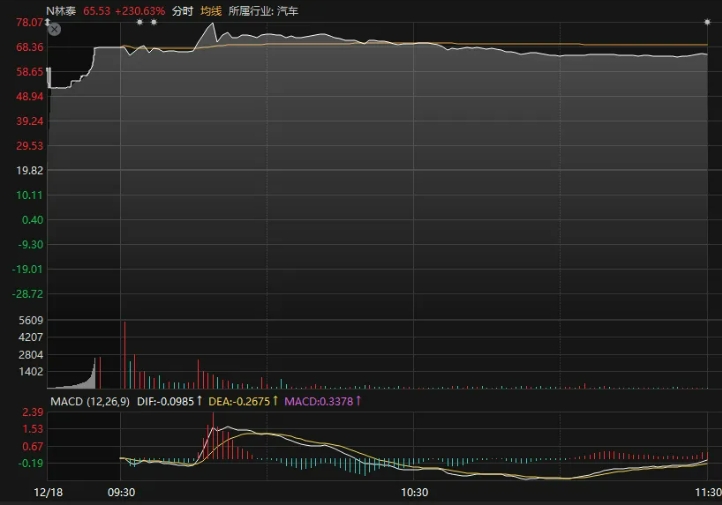Click the tallest red MACD histogram bar
Image resolution: width=722 pixels, height=505 pixels.
click(x=213, y=436)
